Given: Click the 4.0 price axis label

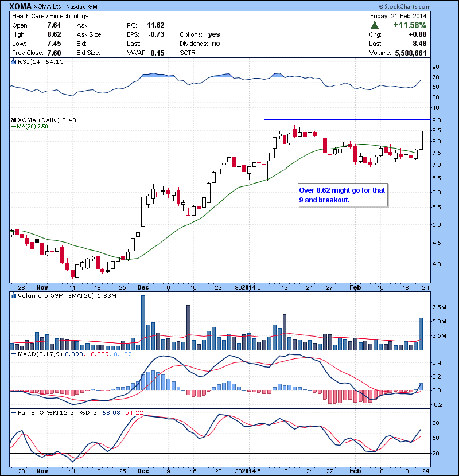Looking at the screenshot, I should coord(437,264).
